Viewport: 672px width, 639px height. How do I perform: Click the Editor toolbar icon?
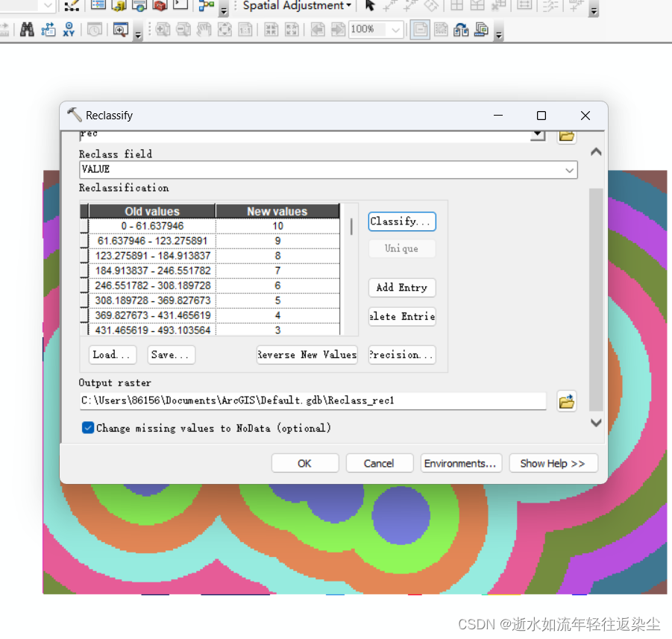71,5
